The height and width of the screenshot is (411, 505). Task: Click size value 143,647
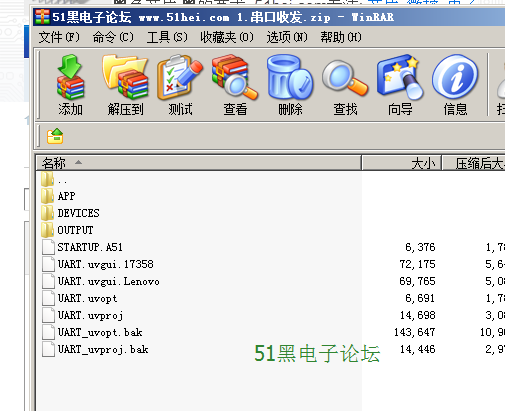tap(415, 332)
